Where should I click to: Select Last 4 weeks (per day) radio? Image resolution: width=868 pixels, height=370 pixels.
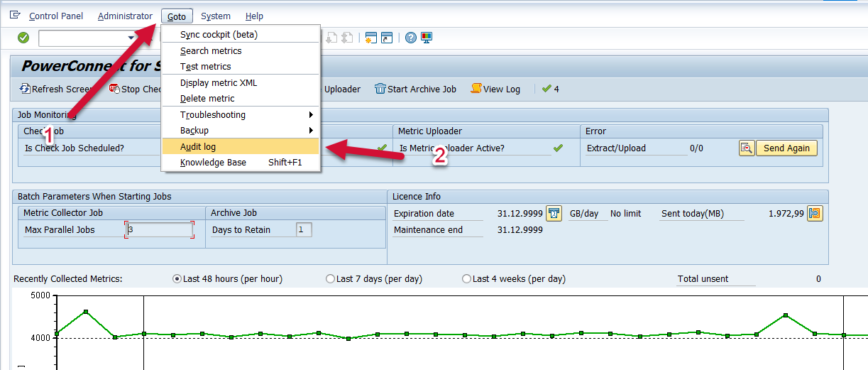tap(466, 279)
